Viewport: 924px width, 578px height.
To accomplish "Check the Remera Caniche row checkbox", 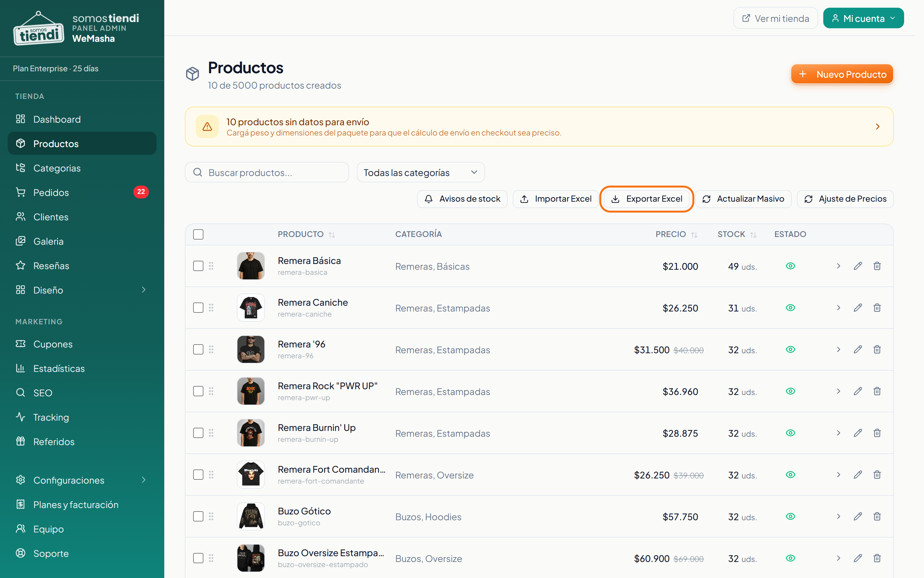I will click(x=198, y=308).
